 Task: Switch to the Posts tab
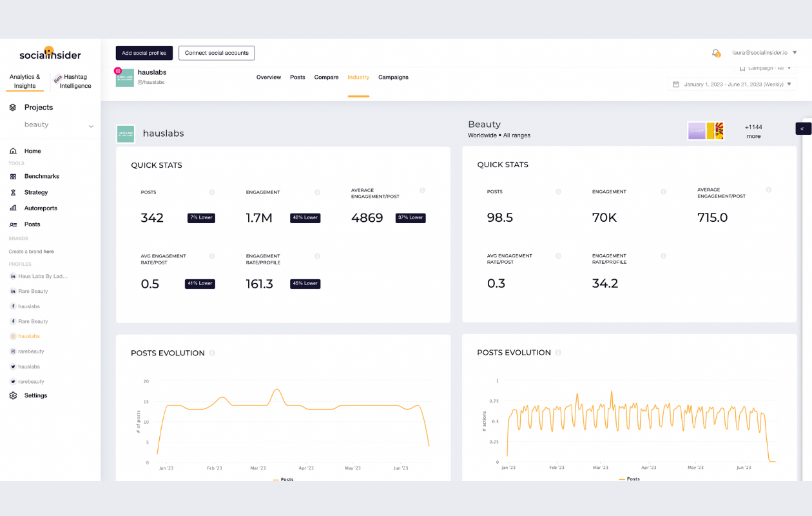(x=298, y=77)
